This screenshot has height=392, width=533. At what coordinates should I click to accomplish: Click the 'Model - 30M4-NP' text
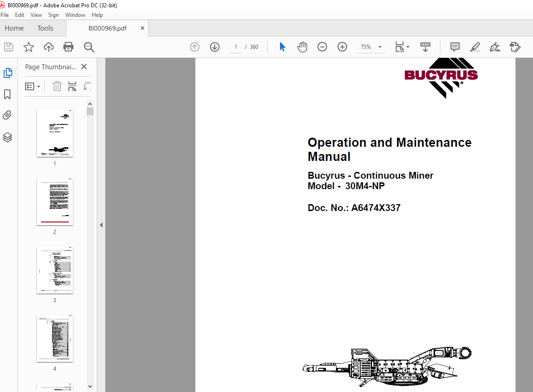346,186
